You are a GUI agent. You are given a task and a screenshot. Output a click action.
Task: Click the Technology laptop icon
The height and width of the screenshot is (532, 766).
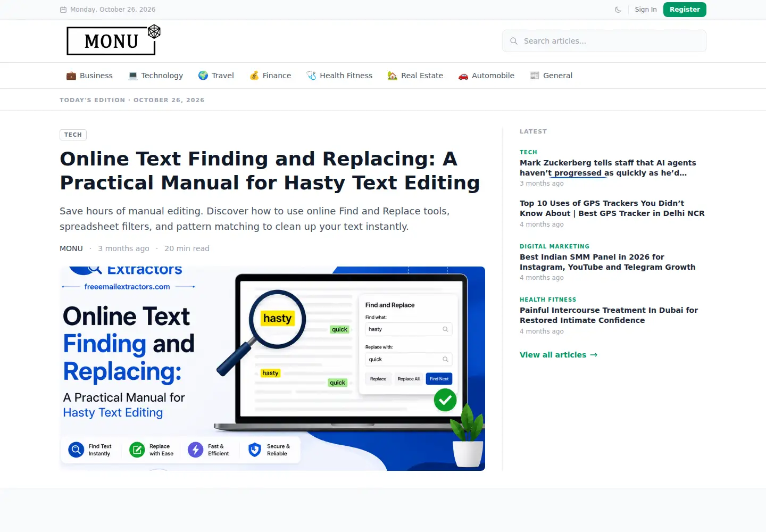pos(133,76)
